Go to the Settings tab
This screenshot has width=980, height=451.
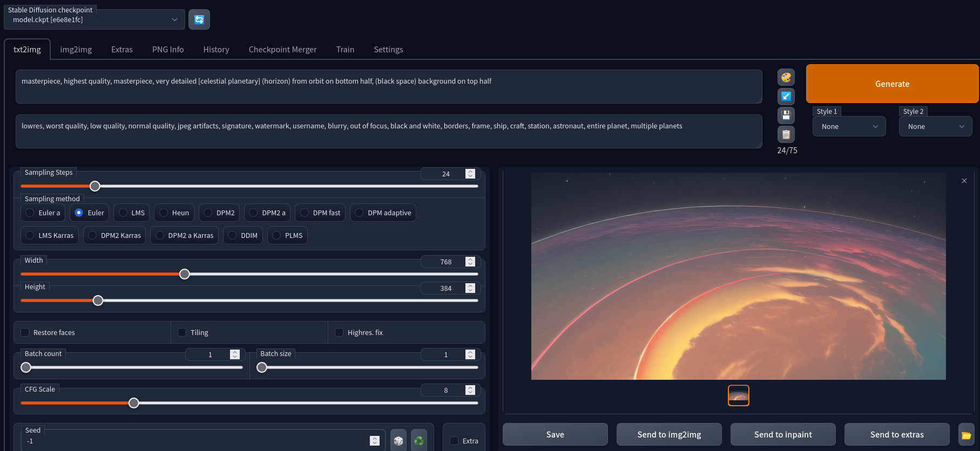tap(388, 49)
